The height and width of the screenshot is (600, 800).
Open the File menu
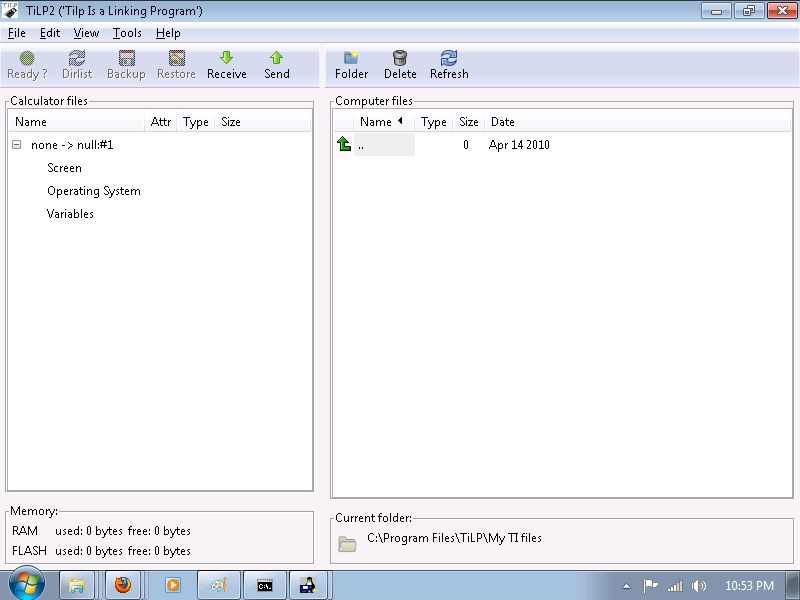[16, 33]
